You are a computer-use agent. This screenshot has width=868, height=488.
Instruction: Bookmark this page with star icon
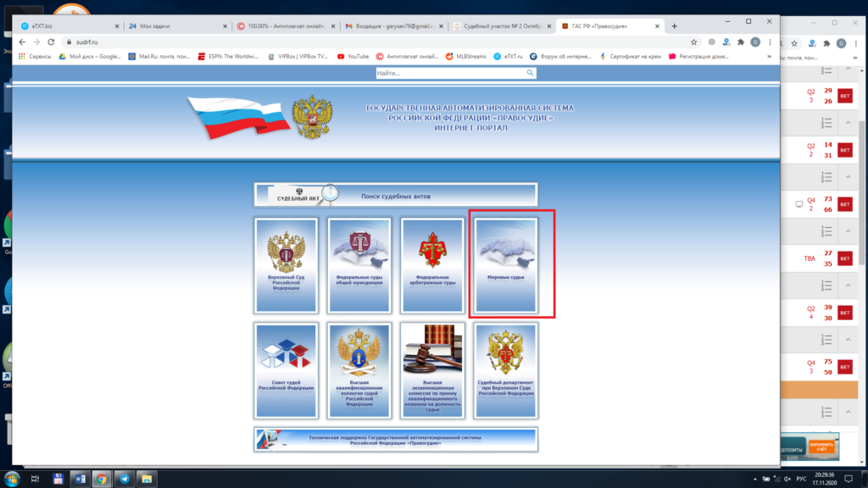pyautogui.click(x=693, y=42)
